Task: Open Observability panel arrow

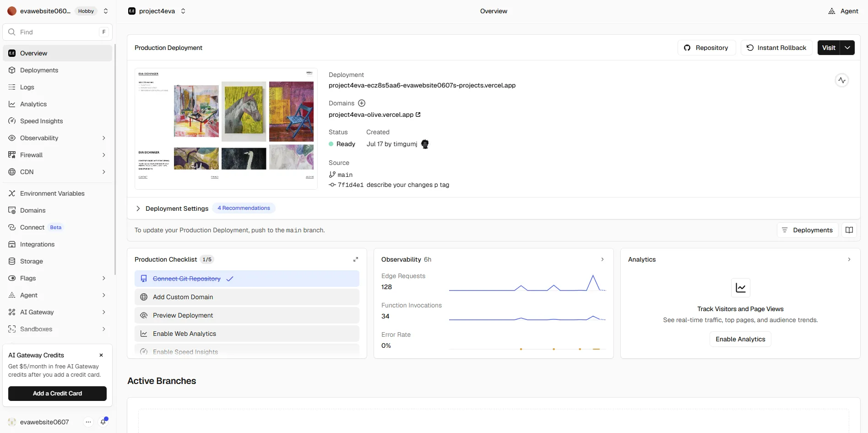Action: [602, 259]
